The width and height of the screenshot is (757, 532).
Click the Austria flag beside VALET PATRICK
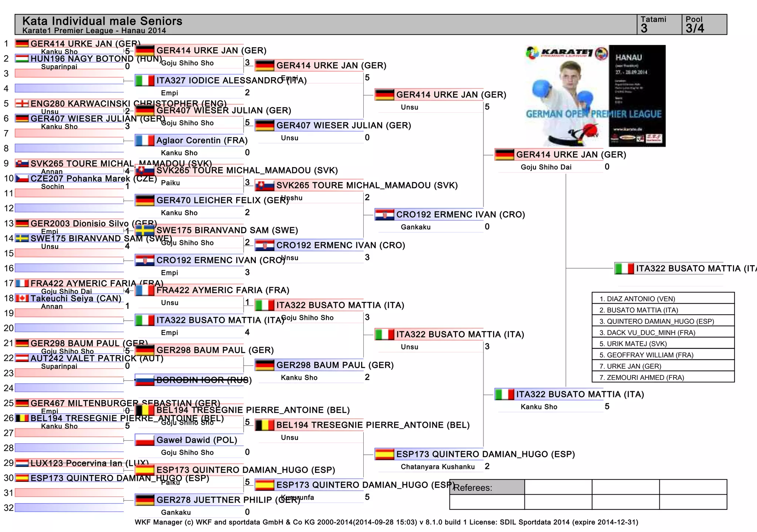[x=22, y=358]
